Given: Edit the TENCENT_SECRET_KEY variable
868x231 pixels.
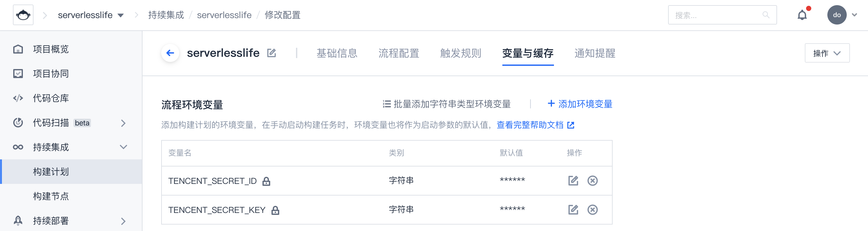Looking at the screenshot, I should pyautogui.click(x=573, y=210).
